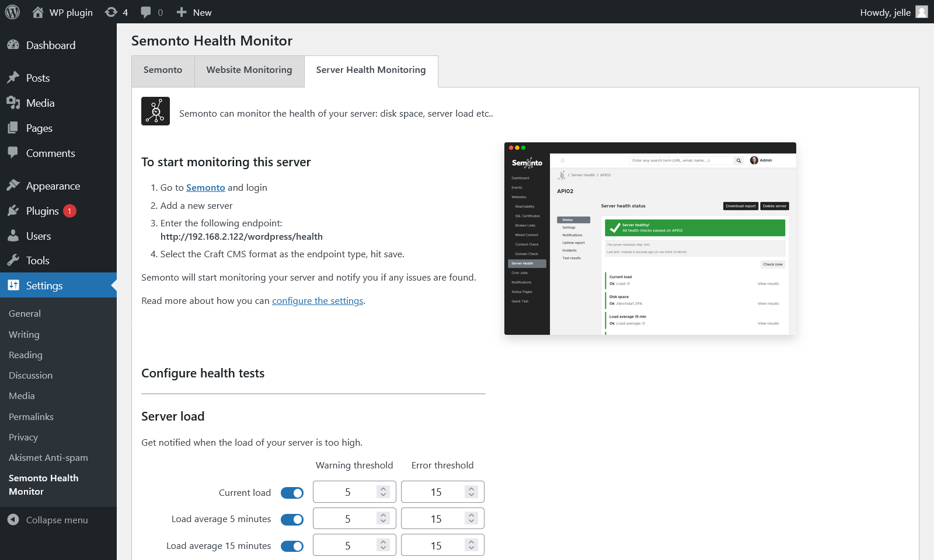Screen dimensions: 934x560
Task: Disable the Current load toggle
Action: pyautogui.click(x=292, y=493)
